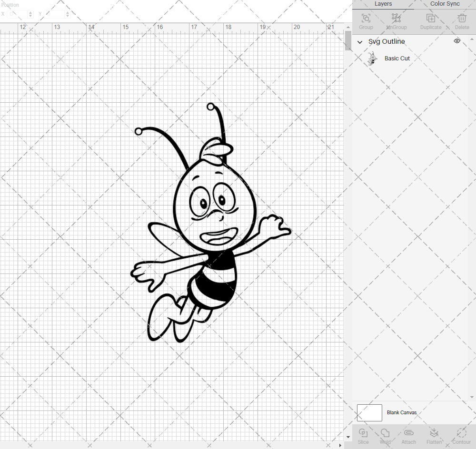The width and height of the screenshot is (476, 449).
Task: Click the canvas vertical scrollbar down arrow
Action: point(348,437)
